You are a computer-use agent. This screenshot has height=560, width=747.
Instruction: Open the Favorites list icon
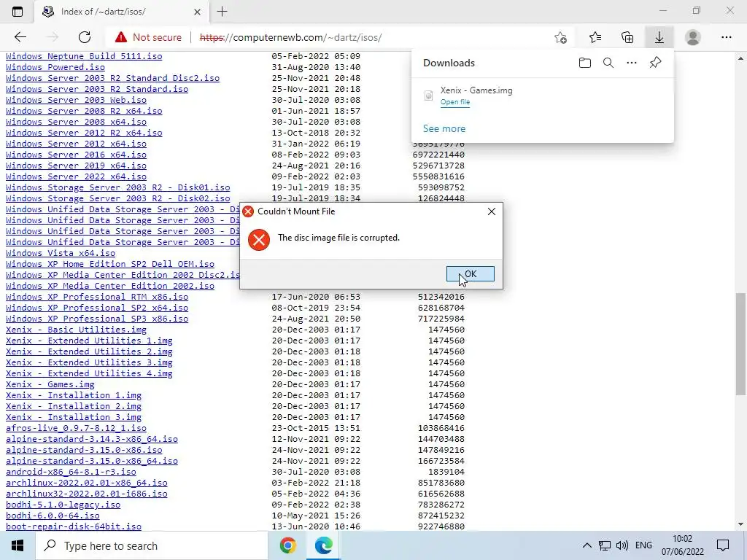coord(595,37)
